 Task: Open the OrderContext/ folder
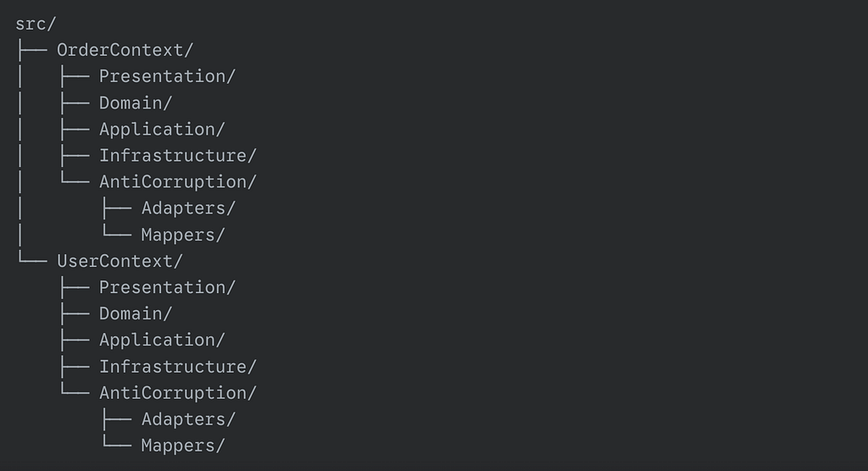125,50
